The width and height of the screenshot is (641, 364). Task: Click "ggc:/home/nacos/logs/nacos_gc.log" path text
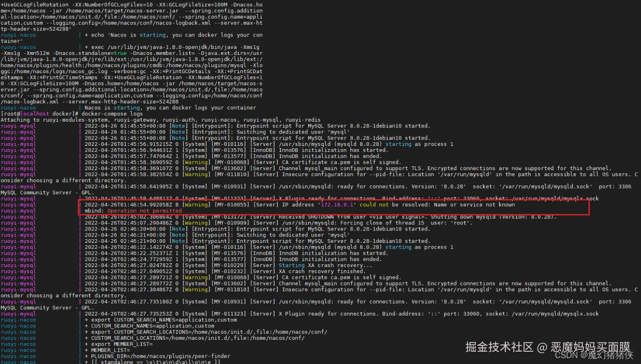pyautogui.click(x=54, y=71)
